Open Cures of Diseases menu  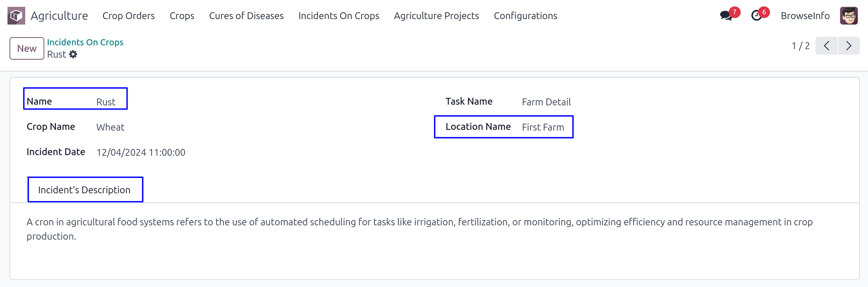tap(246, 16)
